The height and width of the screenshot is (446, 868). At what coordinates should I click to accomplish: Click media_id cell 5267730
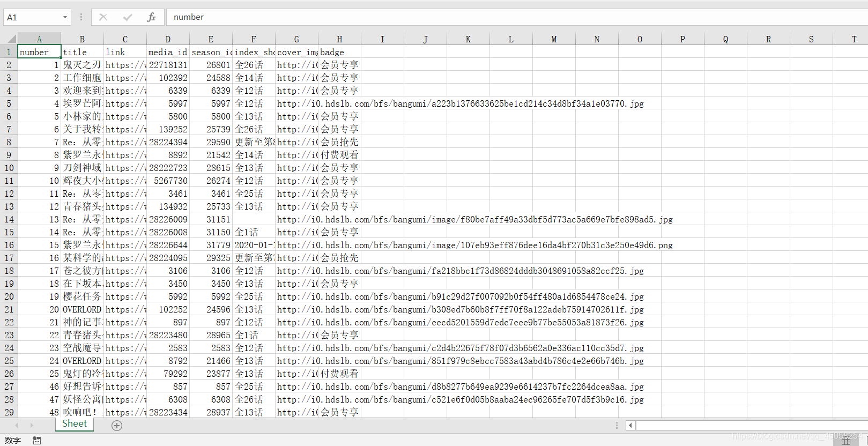point(168,181)
